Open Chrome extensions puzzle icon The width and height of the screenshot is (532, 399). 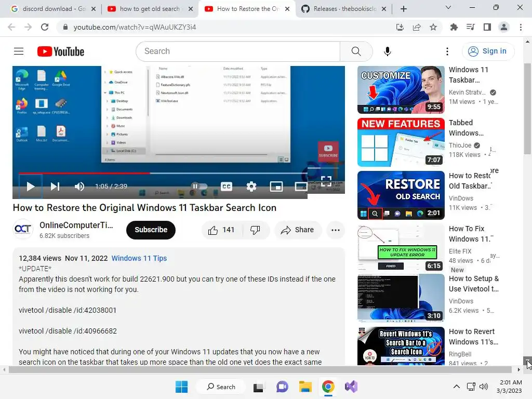[x=454, y=27]
